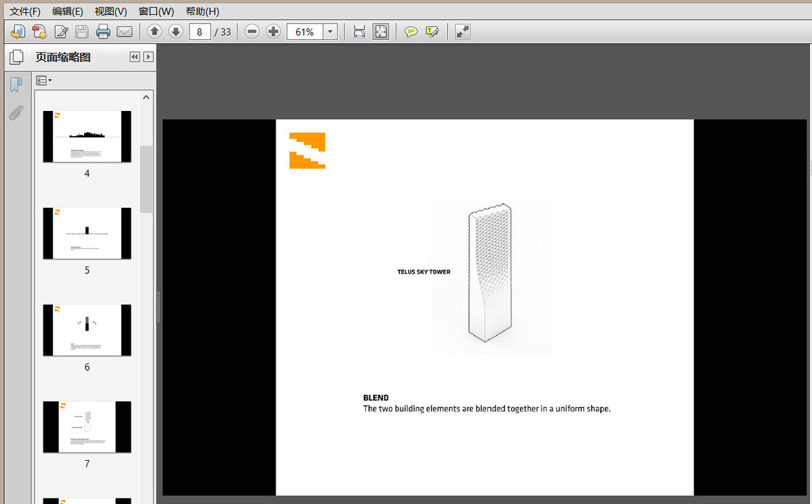Select page 5 thumbnail
The width and height of the screenshot is (812, 504).
coord(87,233)
